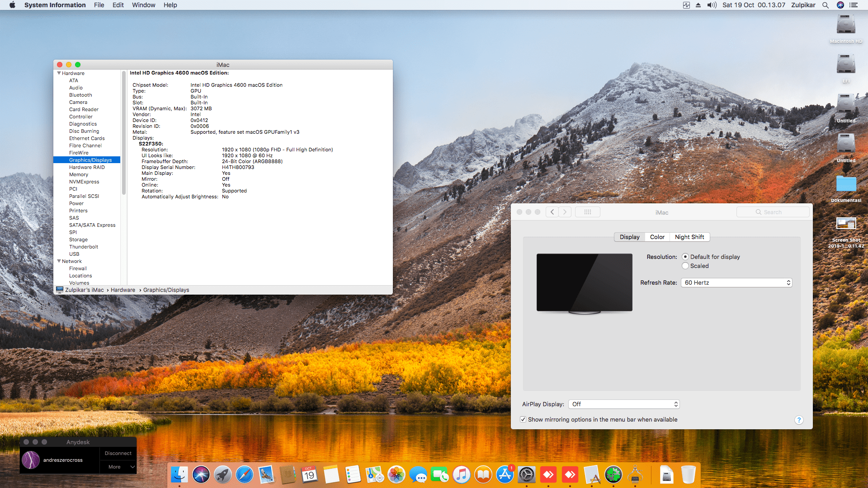Open the File menu
868x488 pixels.
[x=99, y=5]
